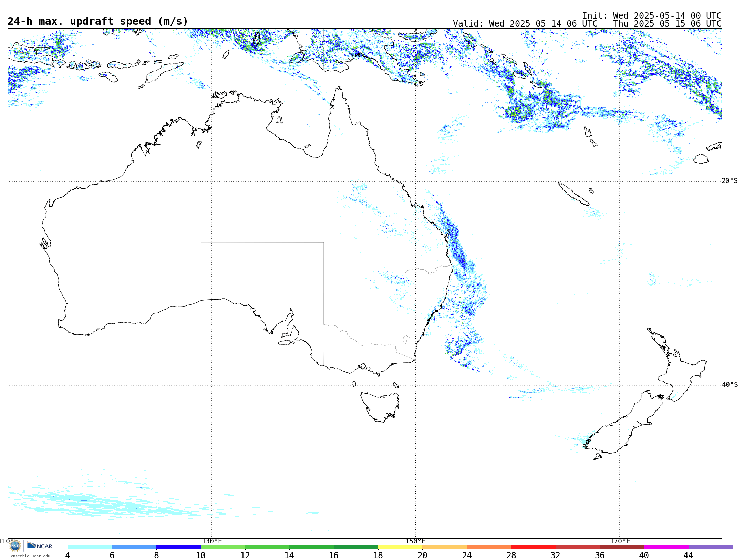Pick the light green 10–12 colorbar segment
744x560 pixels.
[x=223, y=547]
